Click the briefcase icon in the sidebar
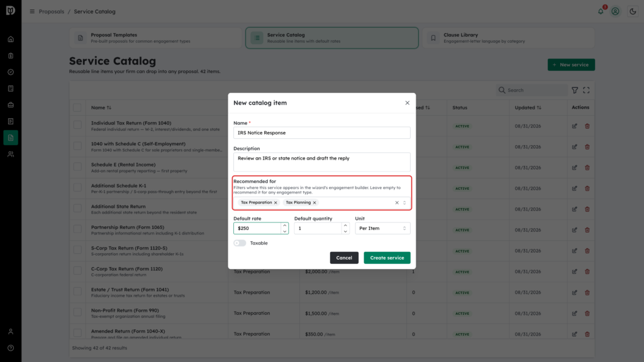The height and width of the screenshot is (362, 644). pos(11,105)
